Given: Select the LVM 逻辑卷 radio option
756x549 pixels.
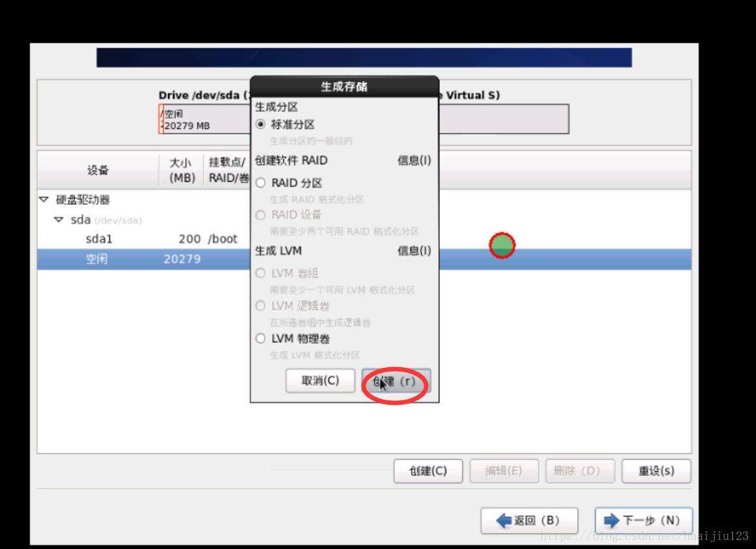Looking at the screenshot, I should click(x=261, y=306).
